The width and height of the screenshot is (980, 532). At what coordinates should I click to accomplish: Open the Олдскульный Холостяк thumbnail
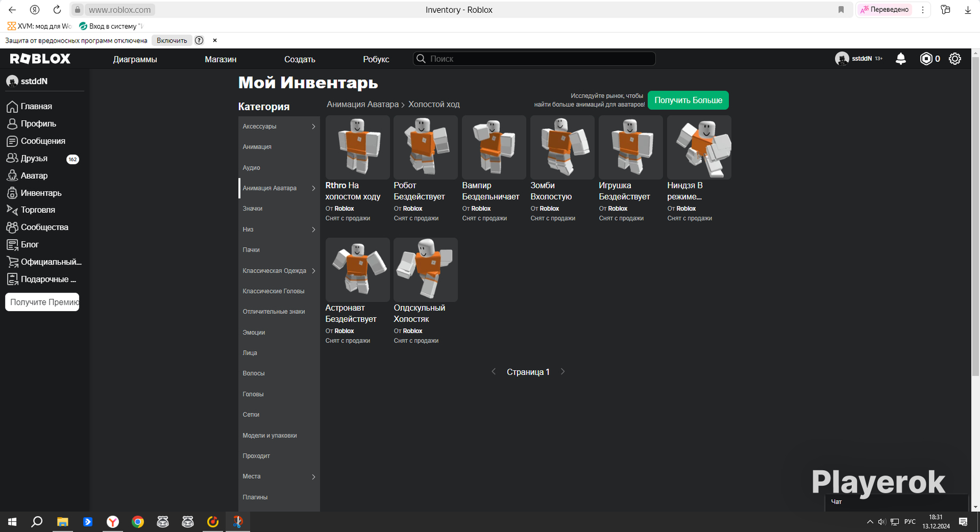[425, 270]
